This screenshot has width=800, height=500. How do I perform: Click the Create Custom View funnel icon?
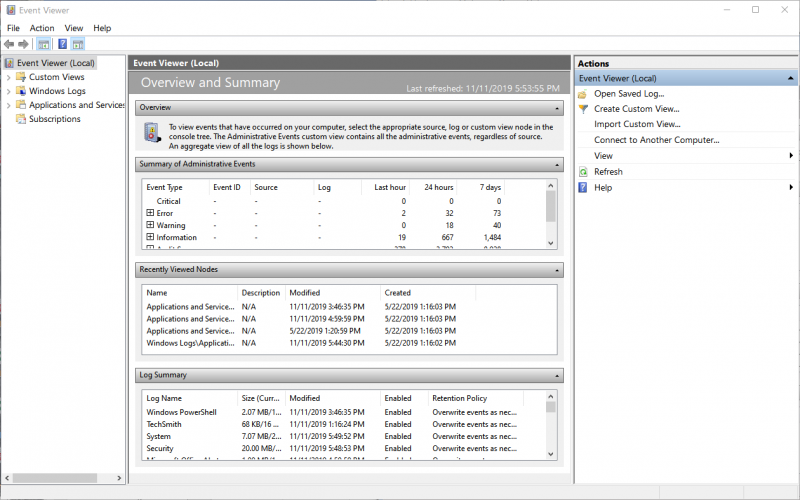pyautogui.click(x=583, y=109)
